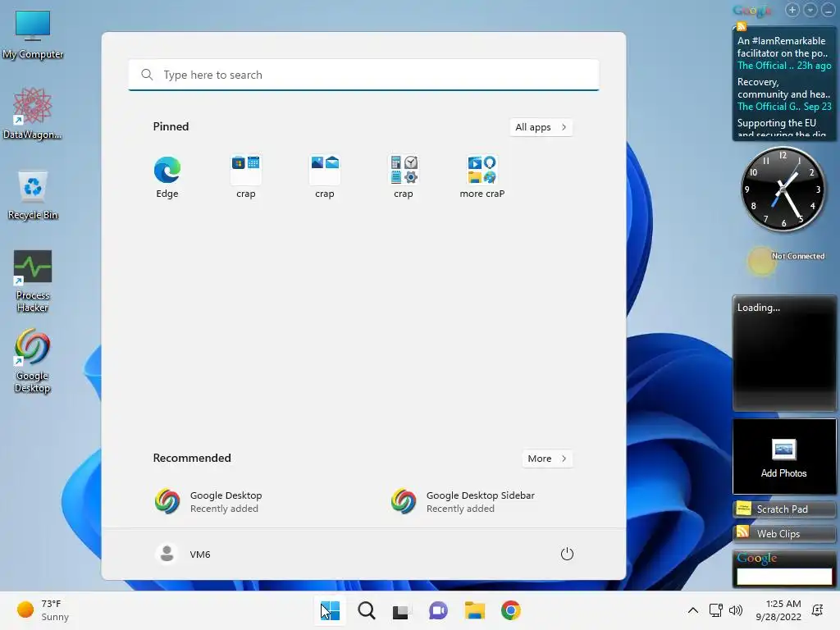This screenshot has width=840, height=630.
Task: Open volume speaker tray icon
Action: tap(736, 610)
